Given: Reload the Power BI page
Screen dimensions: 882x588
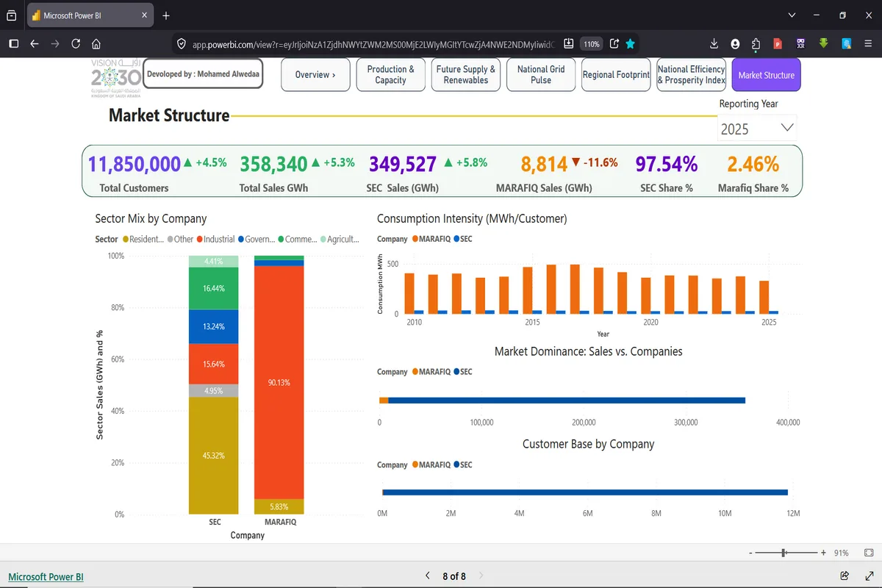Looking at the screenshot, I should point(76,44).
